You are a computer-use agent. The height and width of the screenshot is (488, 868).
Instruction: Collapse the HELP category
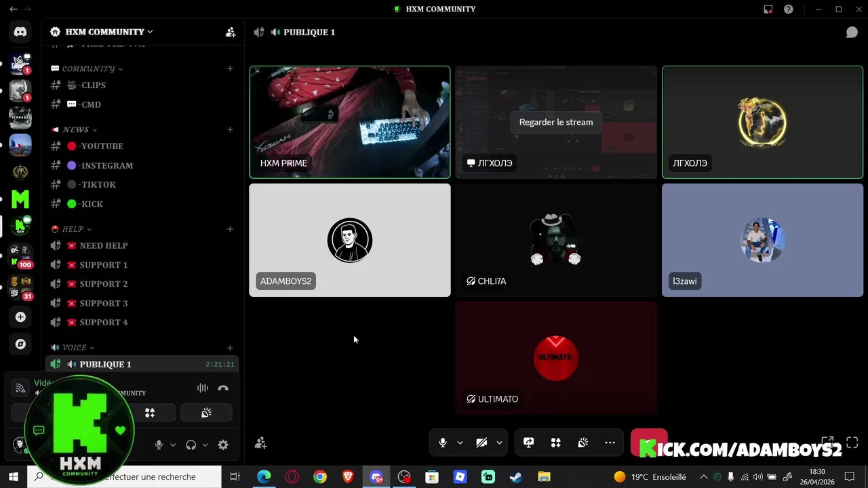point(72,229)
